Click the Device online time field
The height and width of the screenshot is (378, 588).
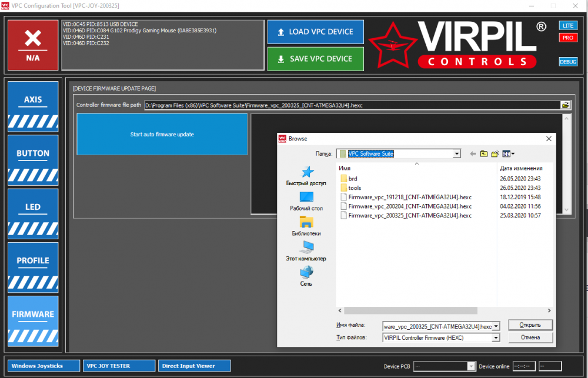(x=524, y=366)
